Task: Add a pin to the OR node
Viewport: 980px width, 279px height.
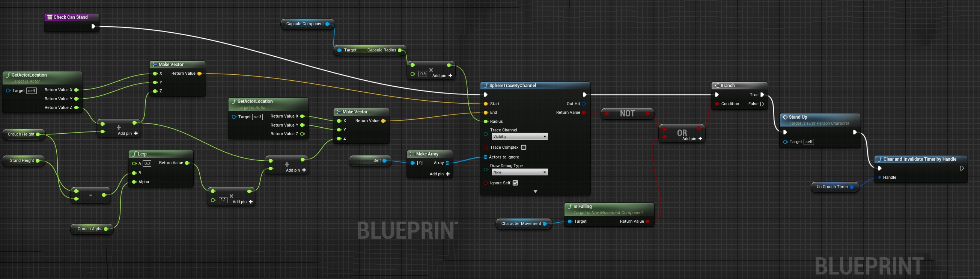Action: click(x=692, y=139)
